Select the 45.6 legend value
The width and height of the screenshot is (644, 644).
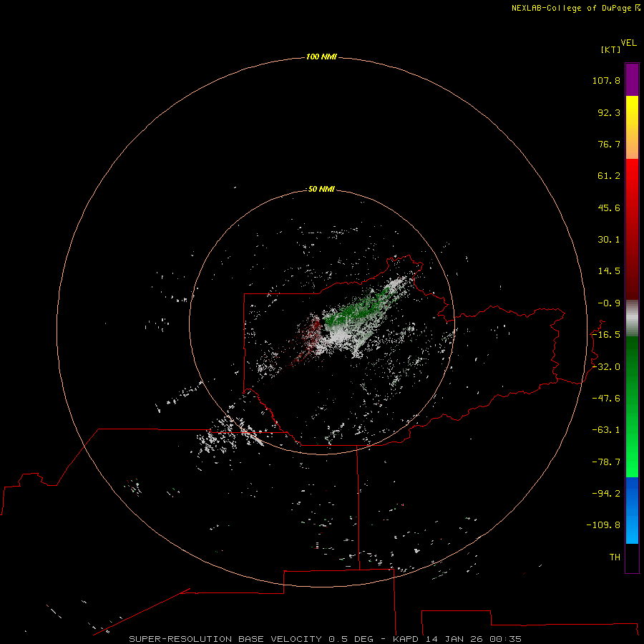[x=609, y=208]
